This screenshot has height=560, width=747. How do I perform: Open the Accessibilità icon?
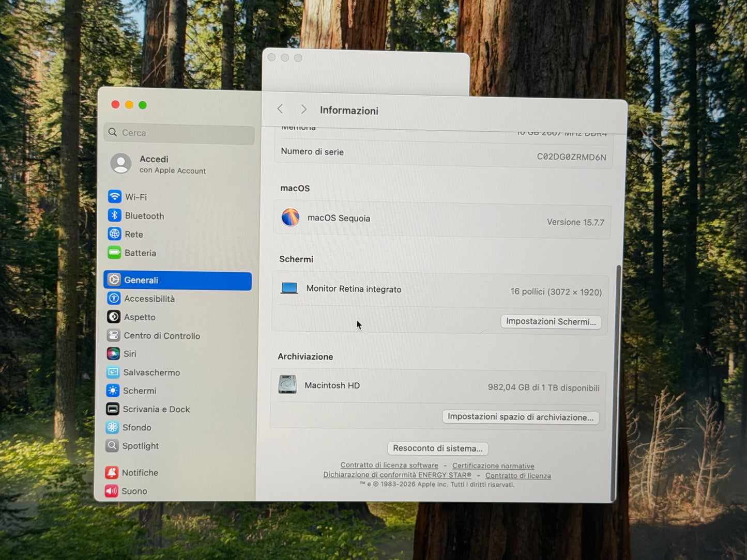pos(114,298)
